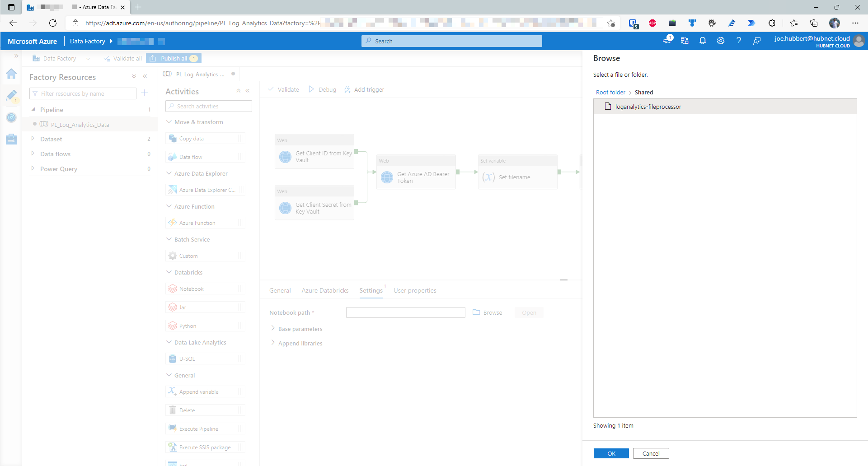
Task: Expand the Data flows tree node
Action: pos(33,154)
